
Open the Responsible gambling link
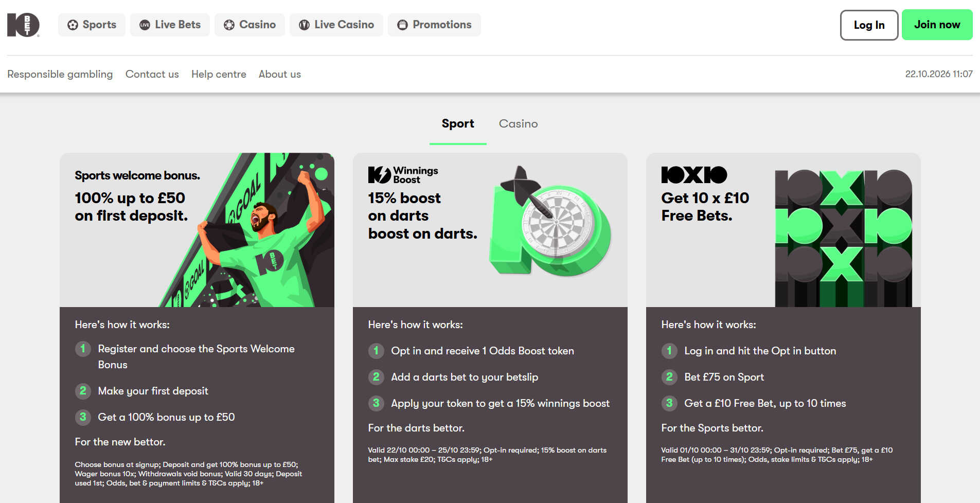(60, 74)
